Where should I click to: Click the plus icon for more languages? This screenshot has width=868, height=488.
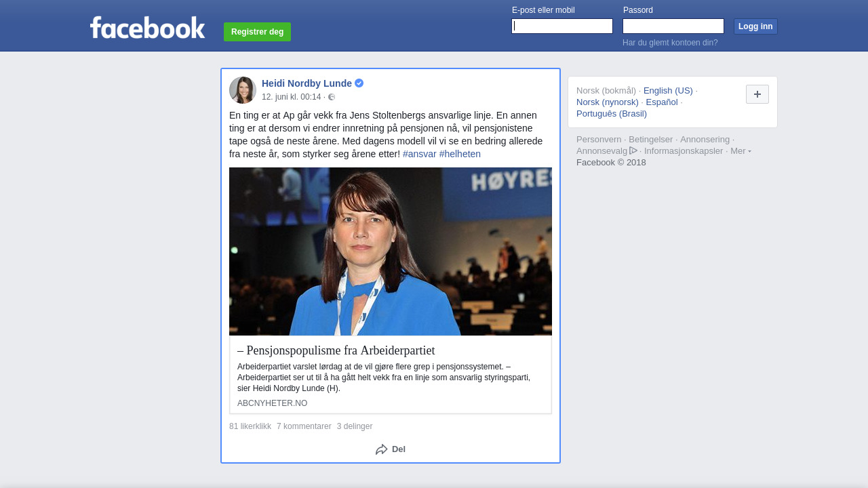[x=757, y=94]
